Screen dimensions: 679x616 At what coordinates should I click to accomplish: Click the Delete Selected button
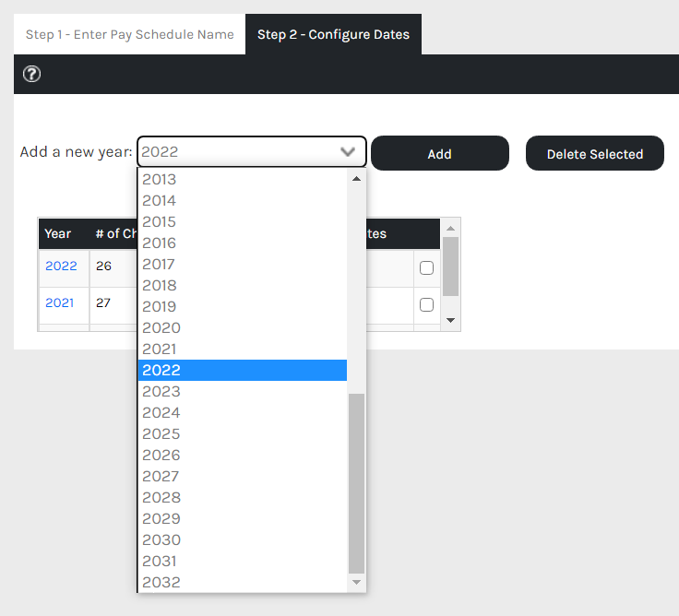click(594, 153)
